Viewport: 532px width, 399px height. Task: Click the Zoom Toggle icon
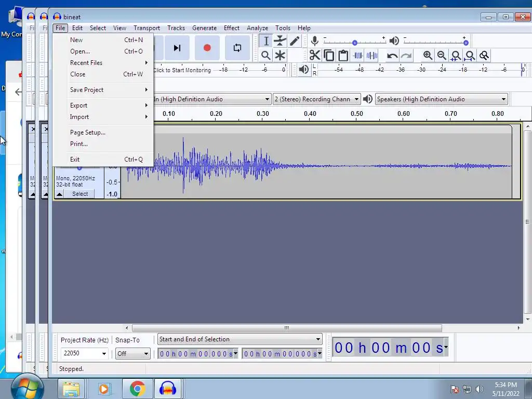point(484,55)
